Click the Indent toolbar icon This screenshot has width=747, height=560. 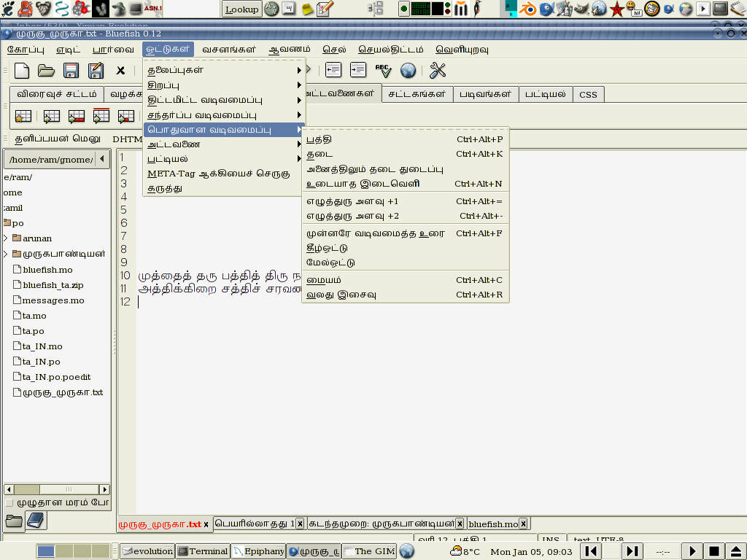[357, 70]
